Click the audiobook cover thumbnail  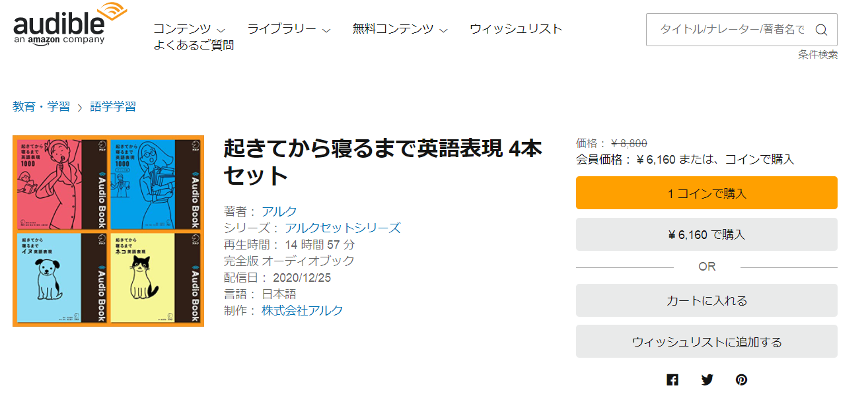point(108,231)
